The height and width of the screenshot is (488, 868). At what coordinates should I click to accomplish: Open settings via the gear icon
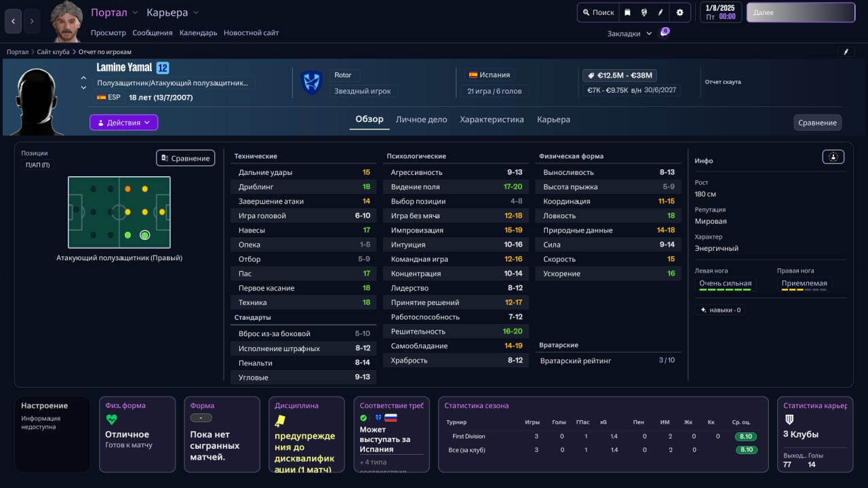pyautogui.click(x=679, y=12)
